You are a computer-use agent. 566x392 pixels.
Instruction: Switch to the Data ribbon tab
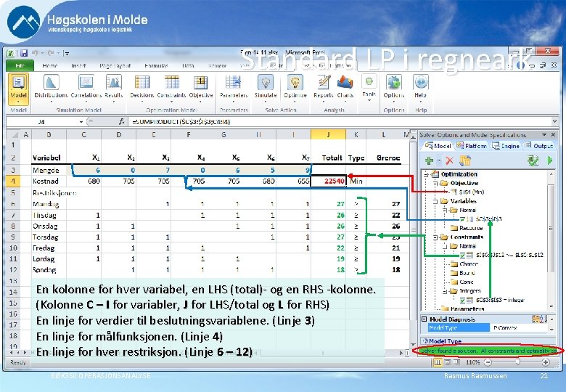tap(188, 65)
